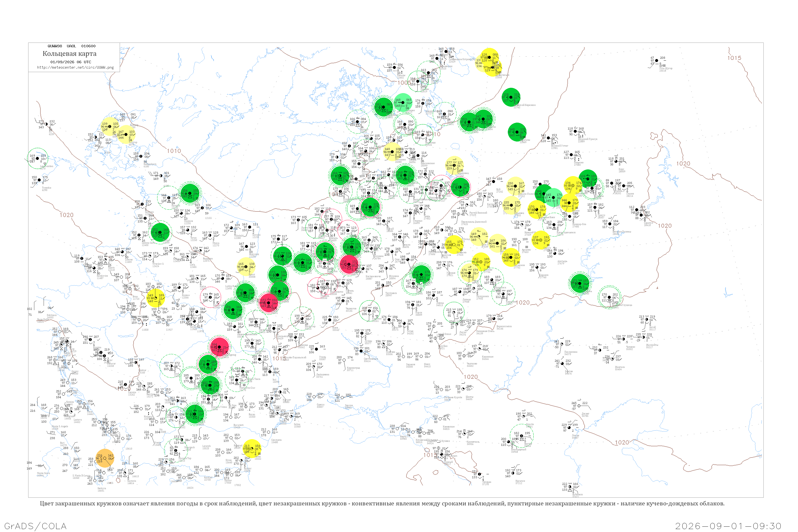Click the 1015 isobar label at top right
The image size is (798, 532).
point(734,58)
